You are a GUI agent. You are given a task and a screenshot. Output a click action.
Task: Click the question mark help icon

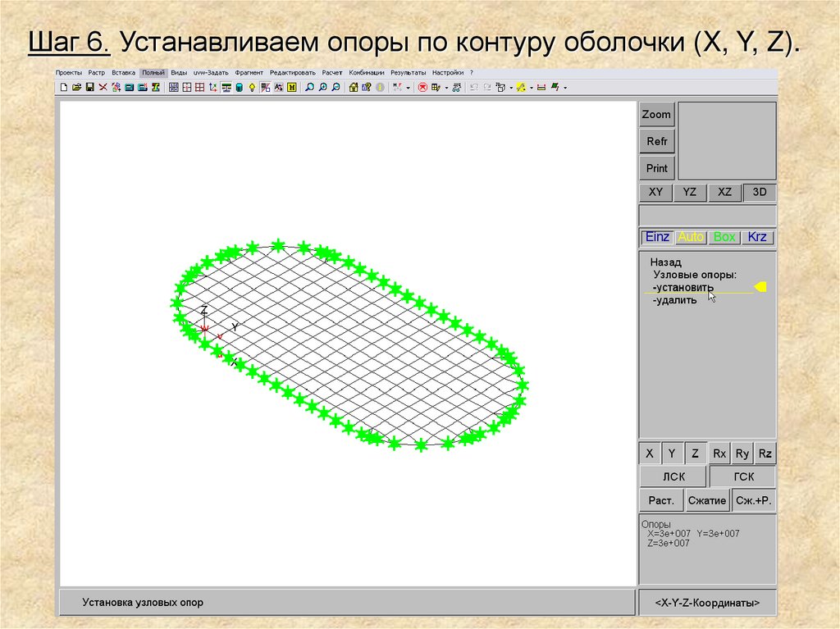[x=367, y=87]
